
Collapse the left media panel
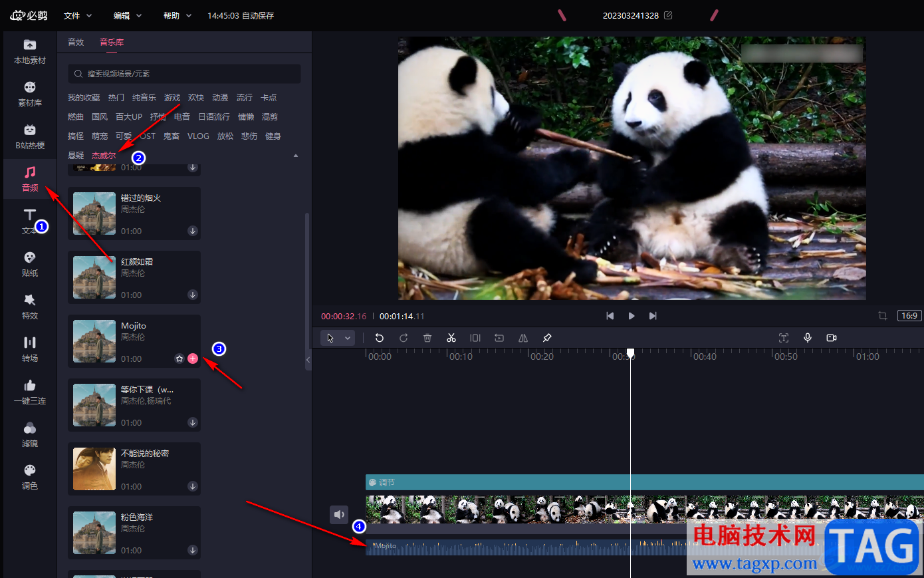tap(308, 360)
